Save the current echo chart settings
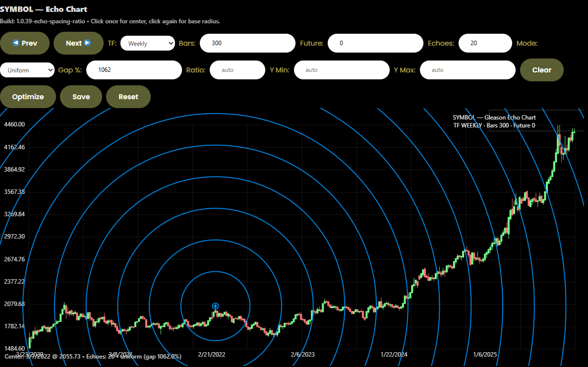This screenshot has width=588, height=367. (81, 97)
